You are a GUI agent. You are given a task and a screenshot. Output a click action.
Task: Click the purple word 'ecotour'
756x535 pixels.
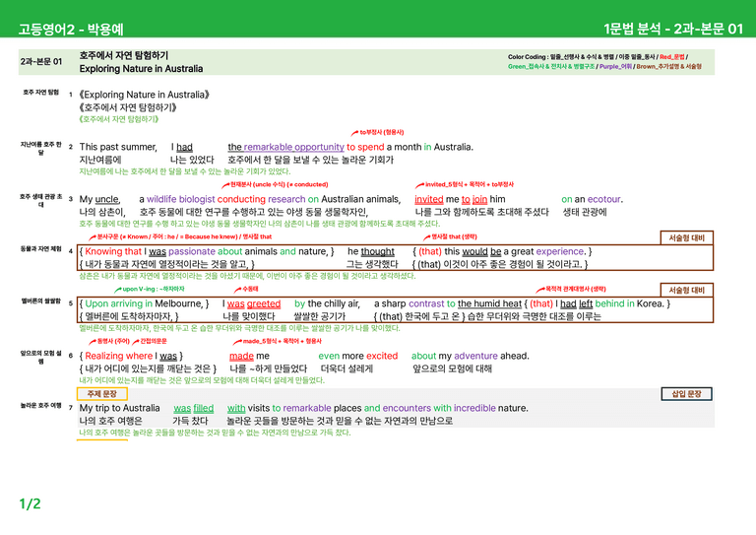[603, 199]
